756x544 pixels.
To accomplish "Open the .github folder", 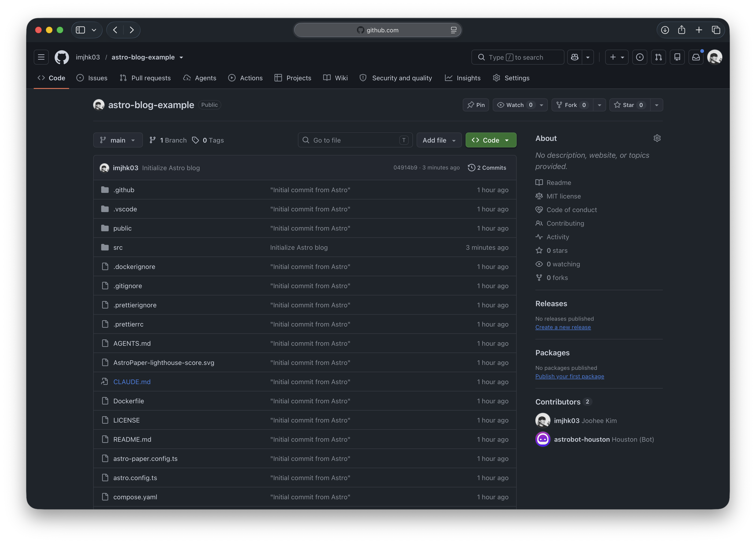I will 124,190.
